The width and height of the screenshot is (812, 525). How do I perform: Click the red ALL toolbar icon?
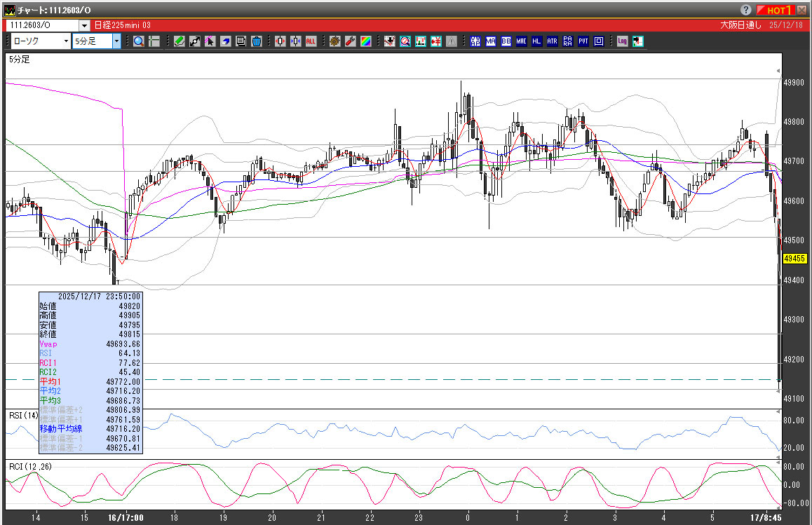[311, 41]
